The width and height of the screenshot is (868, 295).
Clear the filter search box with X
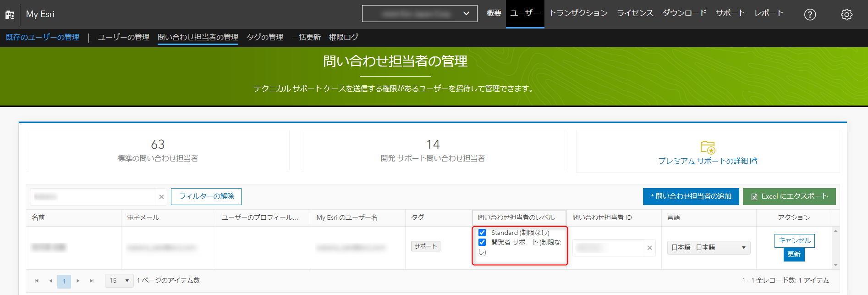point(161,197)
